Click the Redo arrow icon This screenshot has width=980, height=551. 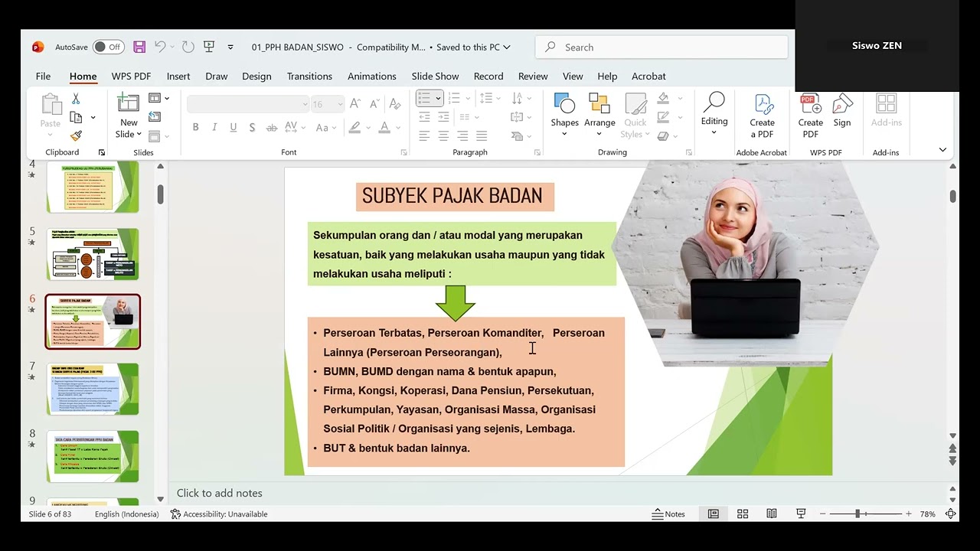[x=188, y=47]
